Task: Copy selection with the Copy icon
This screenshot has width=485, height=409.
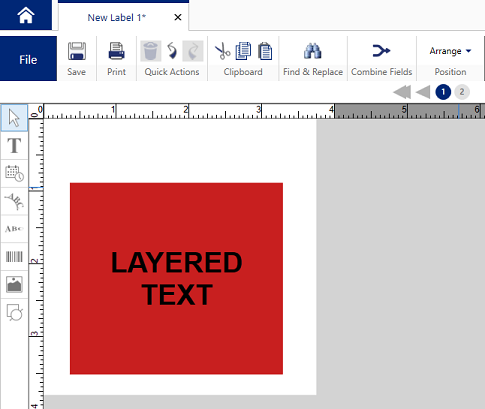Action: tap(243, 51)
